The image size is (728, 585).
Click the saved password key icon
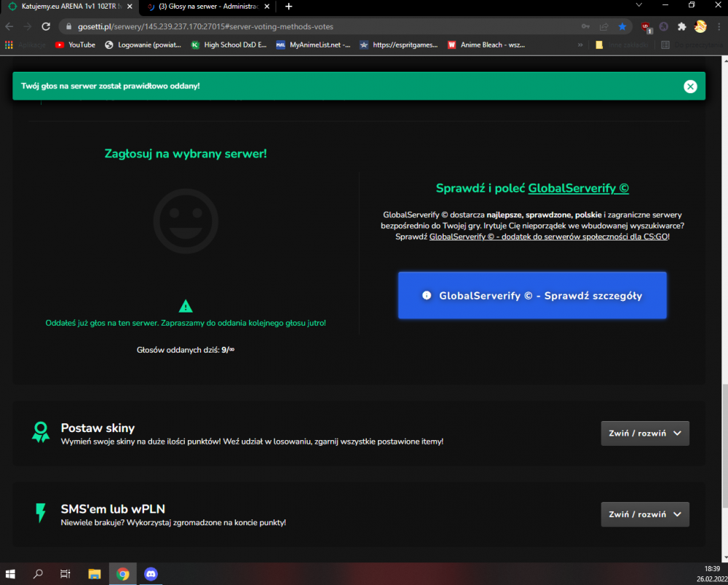coord(585,26)
